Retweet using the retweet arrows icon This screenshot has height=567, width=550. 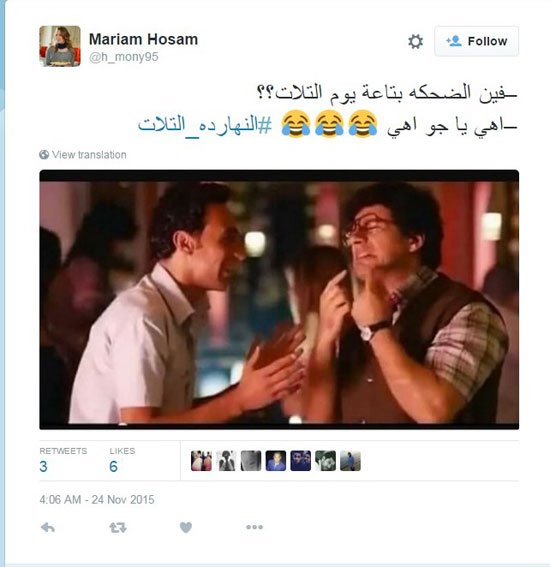(x=118, y=528)
